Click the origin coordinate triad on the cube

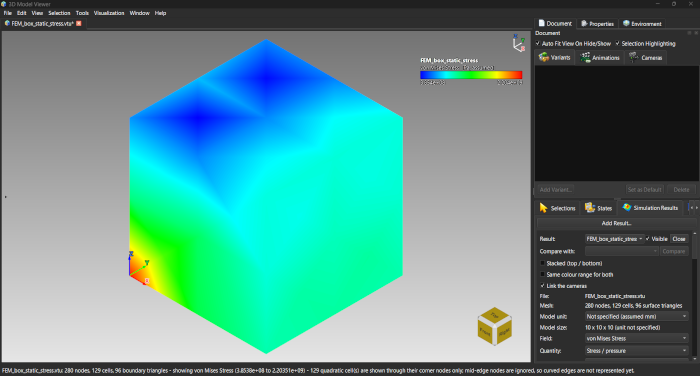click(x=138, y=268)
